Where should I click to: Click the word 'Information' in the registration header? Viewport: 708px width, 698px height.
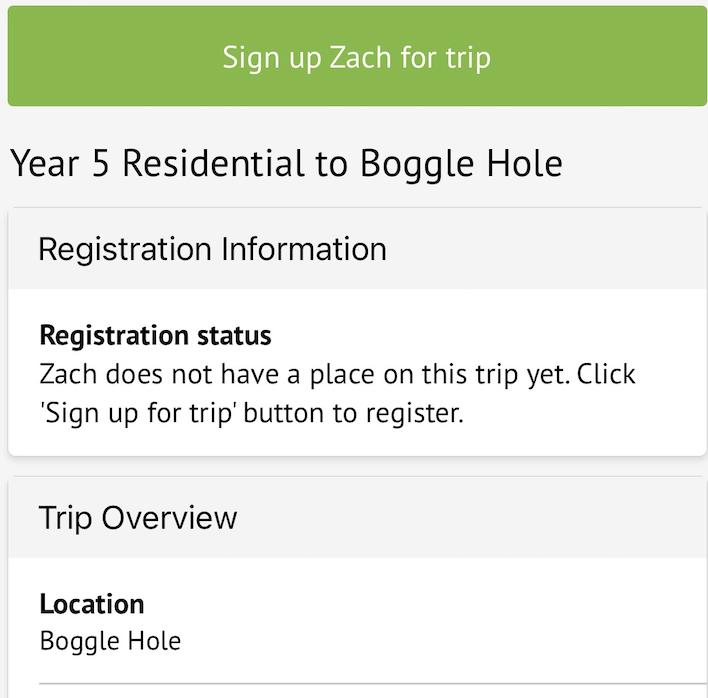(304, 249)
